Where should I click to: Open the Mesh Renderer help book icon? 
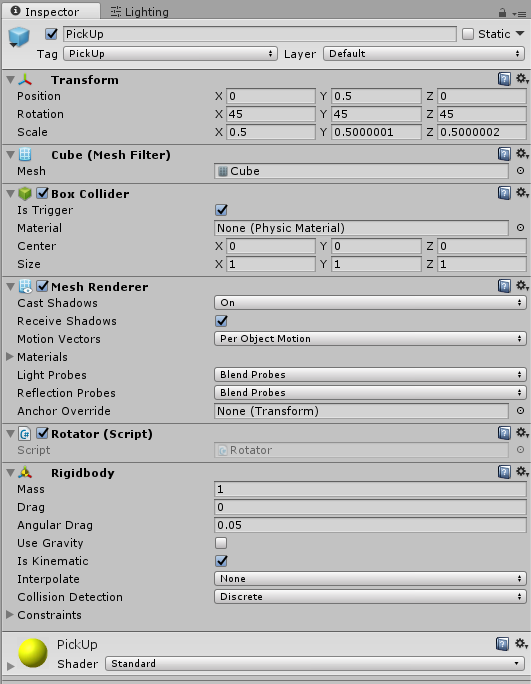coord(504,286)
